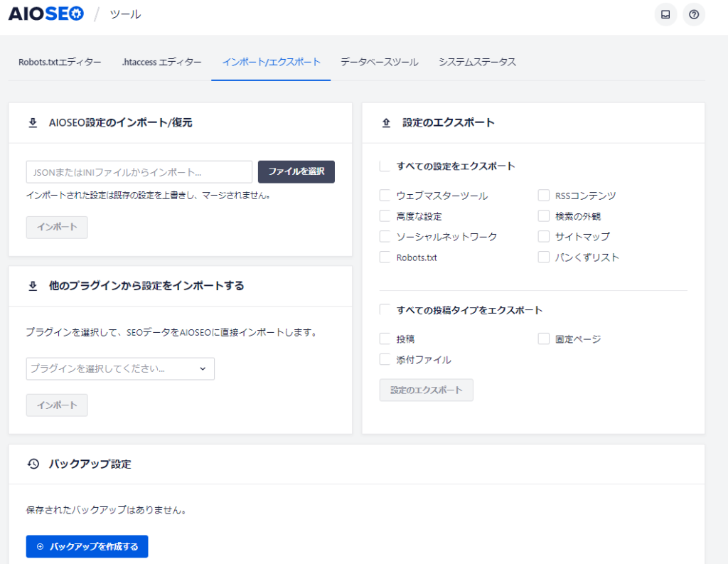Click the download icon beside 他のプラグインから設定をインポートする
The width and height of the screenshot is (728, 564).
[x=32, y=286]
